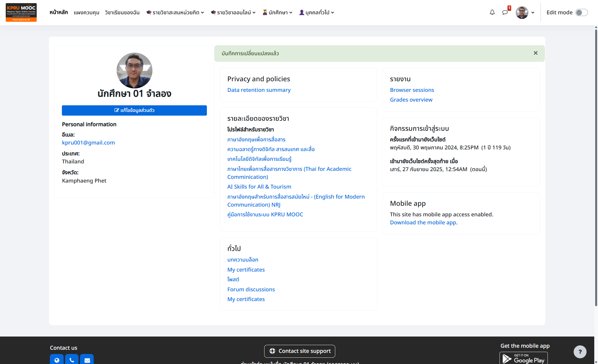Click the globe contact icon in footer
The width and height of the screenshot is (598, 364).
(57, 359)
